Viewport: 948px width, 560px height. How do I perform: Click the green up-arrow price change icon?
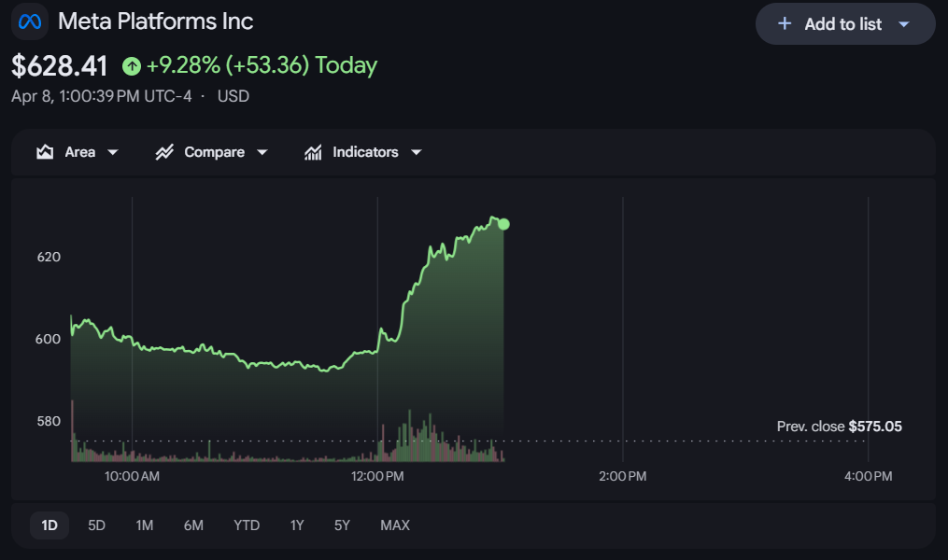click(x=132, y=66)
